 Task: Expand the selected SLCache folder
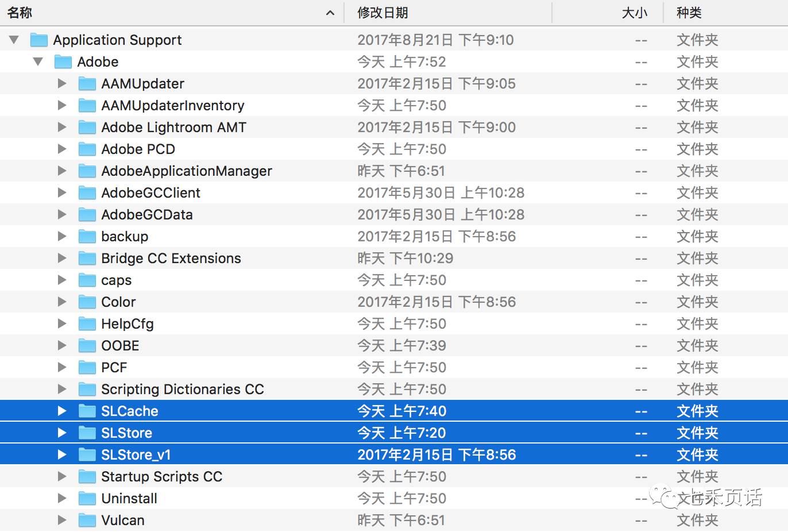tap(62, 411)
